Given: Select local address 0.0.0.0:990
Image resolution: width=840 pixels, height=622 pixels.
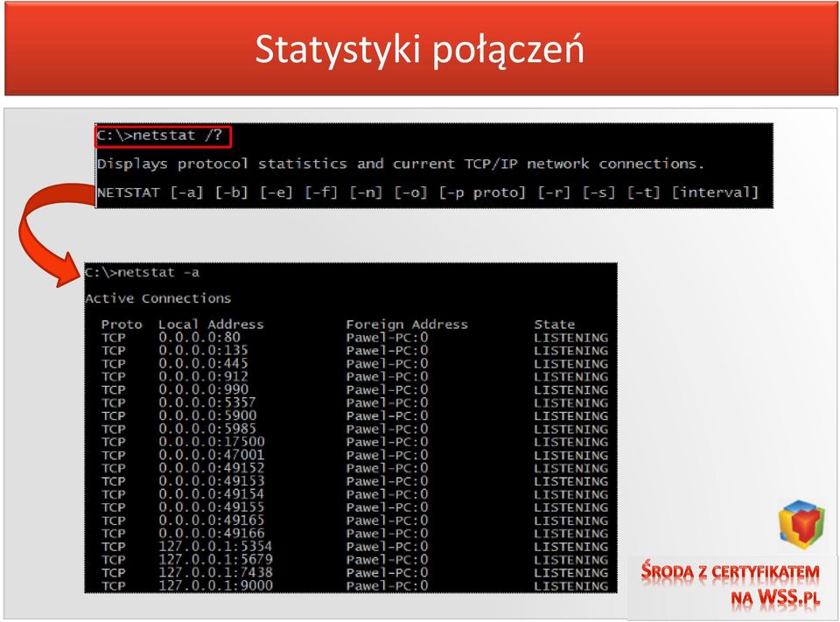Looking at the screenshot, I should point(204,389).
